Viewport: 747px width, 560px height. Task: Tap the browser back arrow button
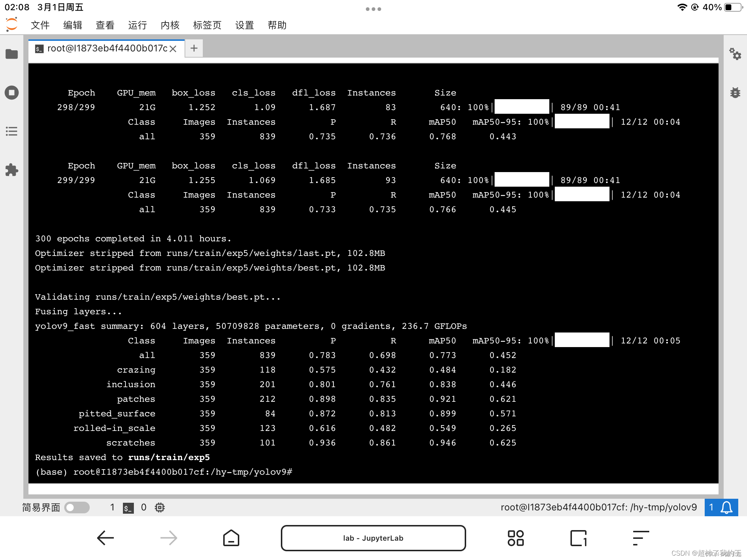point(106,538)
